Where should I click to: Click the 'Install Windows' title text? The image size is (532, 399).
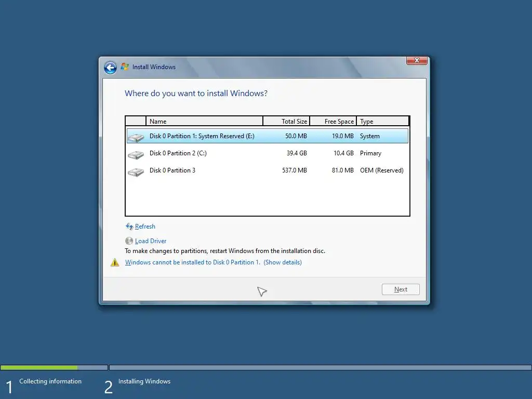point(154,67)
